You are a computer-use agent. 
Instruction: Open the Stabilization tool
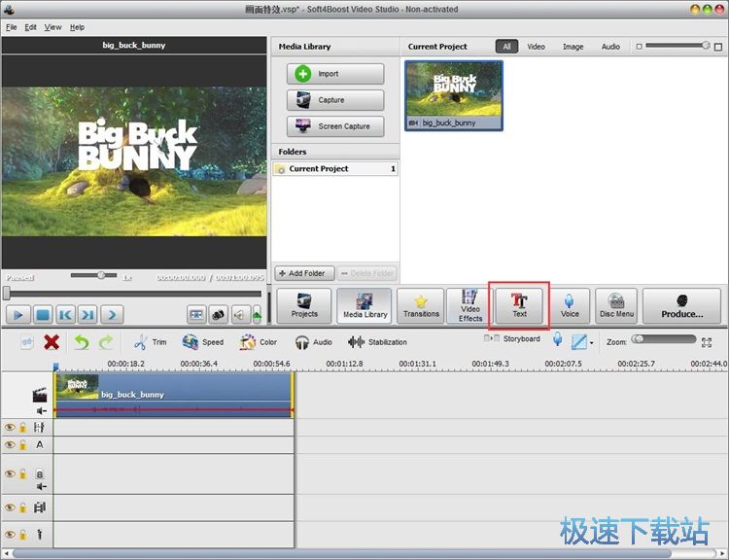[377, 342]
